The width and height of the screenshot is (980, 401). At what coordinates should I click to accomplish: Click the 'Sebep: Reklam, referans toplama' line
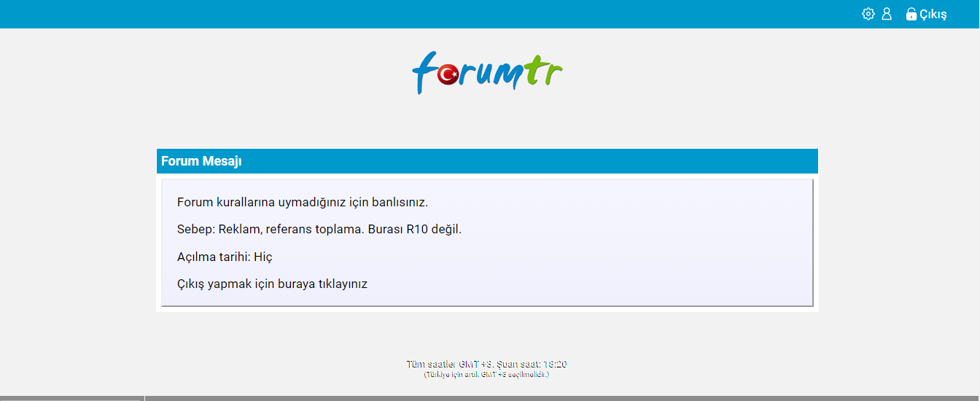[319, 229]
